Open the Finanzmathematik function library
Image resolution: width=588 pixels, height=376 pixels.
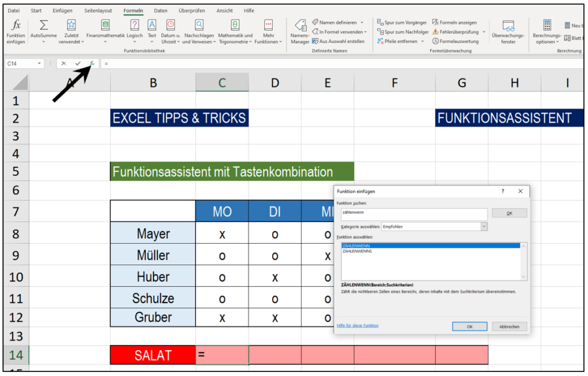point(106,32)
